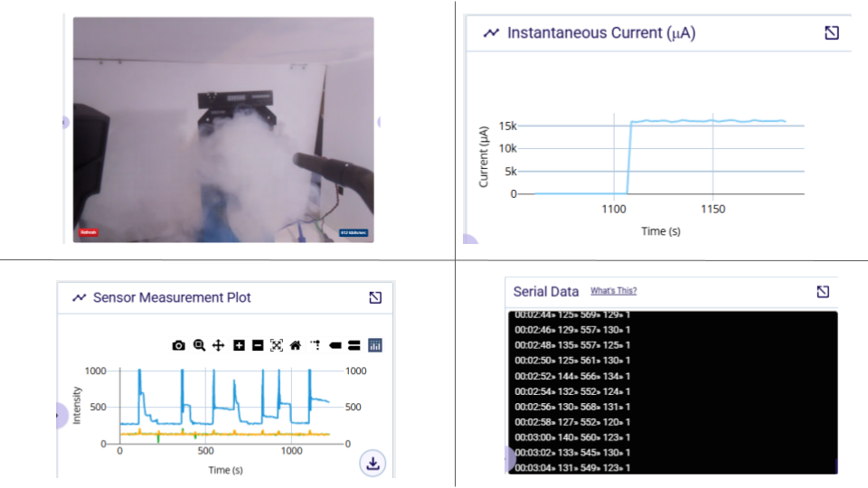
Task: Open the "What's This?" link
Action: (x=613, y=291)
